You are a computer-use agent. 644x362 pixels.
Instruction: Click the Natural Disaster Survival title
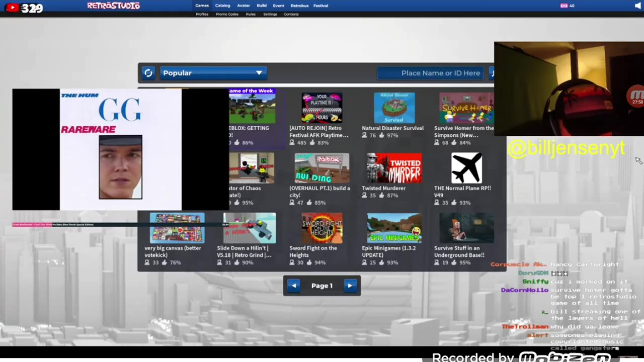point(393,128)
